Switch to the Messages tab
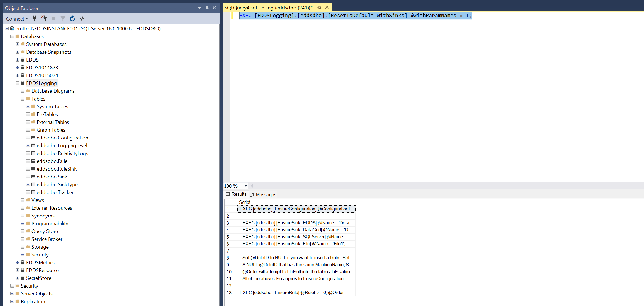644x306 pixels. coord(263,195)
